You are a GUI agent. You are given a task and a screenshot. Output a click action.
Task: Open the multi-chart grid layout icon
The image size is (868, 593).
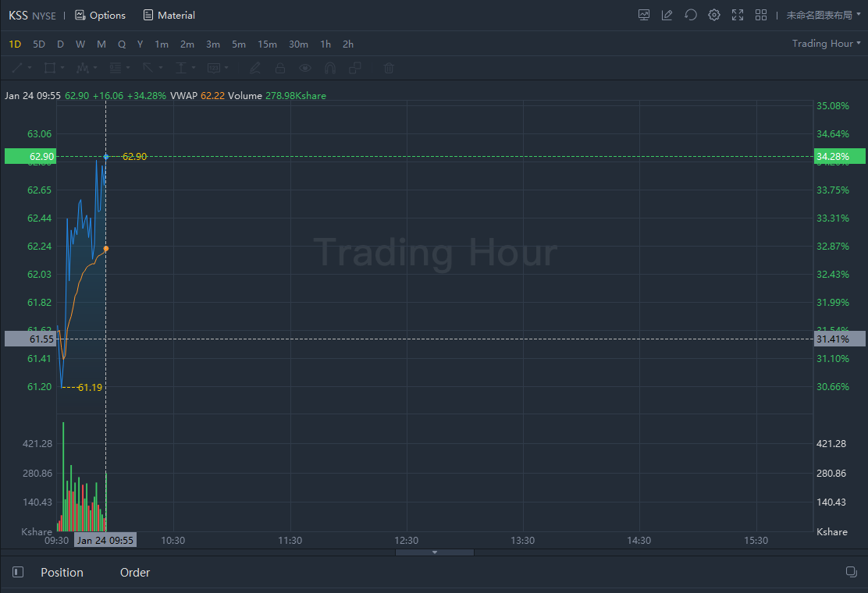[x=761, y=15]
